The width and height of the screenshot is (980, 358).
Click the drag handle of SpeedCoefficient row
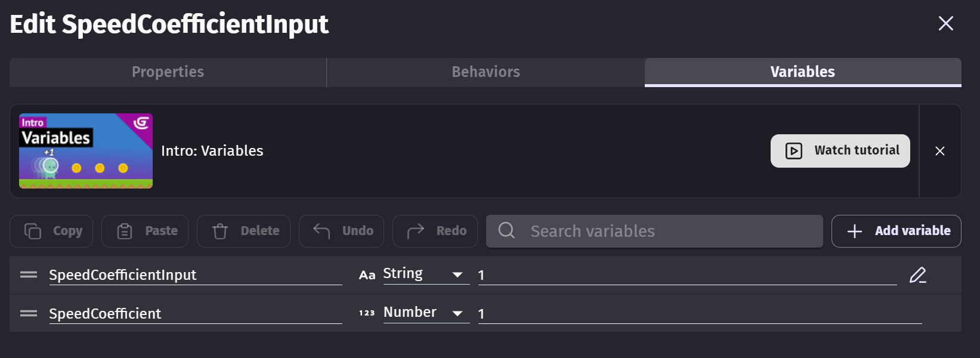pyautogui.click(x=29, y=313)
